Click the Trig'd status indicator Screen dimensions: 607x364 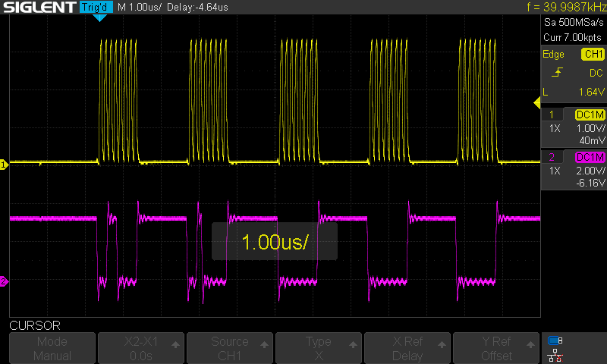coord(96,7)
